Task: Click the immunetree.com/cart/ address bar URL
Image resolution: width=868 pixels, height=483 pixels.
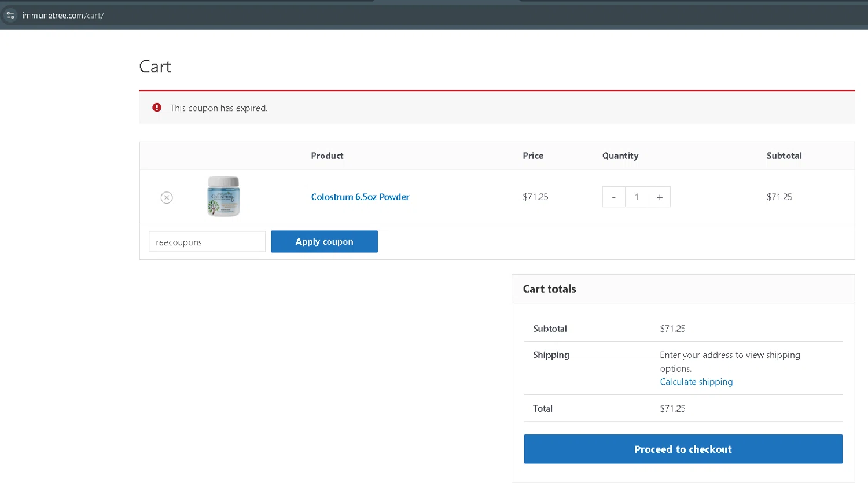Action: coord(63,16)
